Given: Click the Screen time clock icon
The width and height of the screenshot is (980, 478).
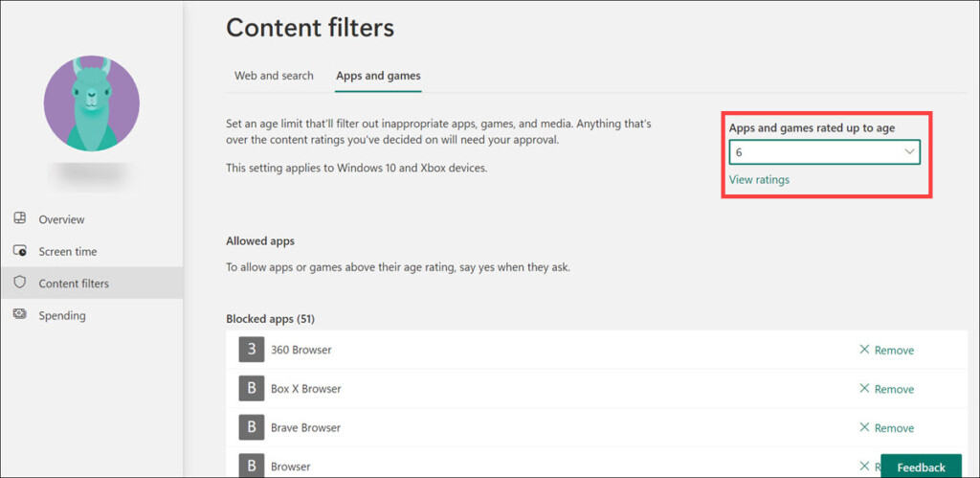Looking at the screenshot, I should pos(19,251).
